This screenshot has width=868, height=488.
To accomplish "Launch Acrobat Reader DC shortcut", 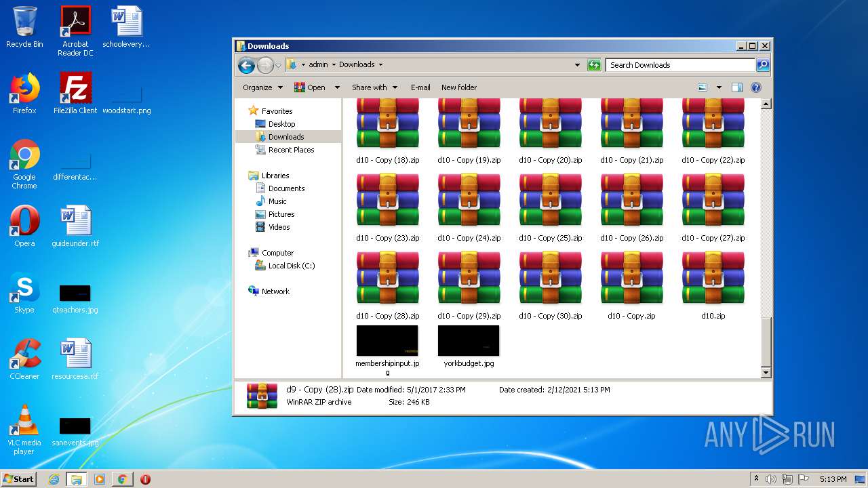I will click(75, 31).
